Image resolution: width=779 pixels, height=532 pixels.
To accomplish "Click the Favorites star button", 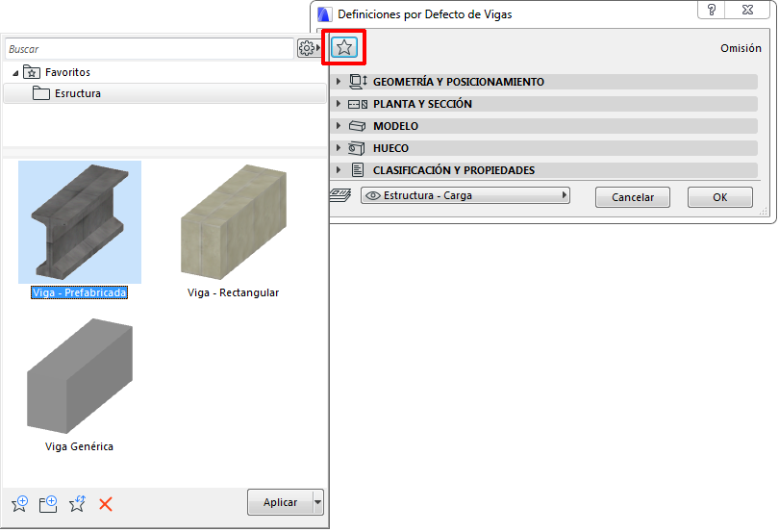I will click(x=343, y=48).
